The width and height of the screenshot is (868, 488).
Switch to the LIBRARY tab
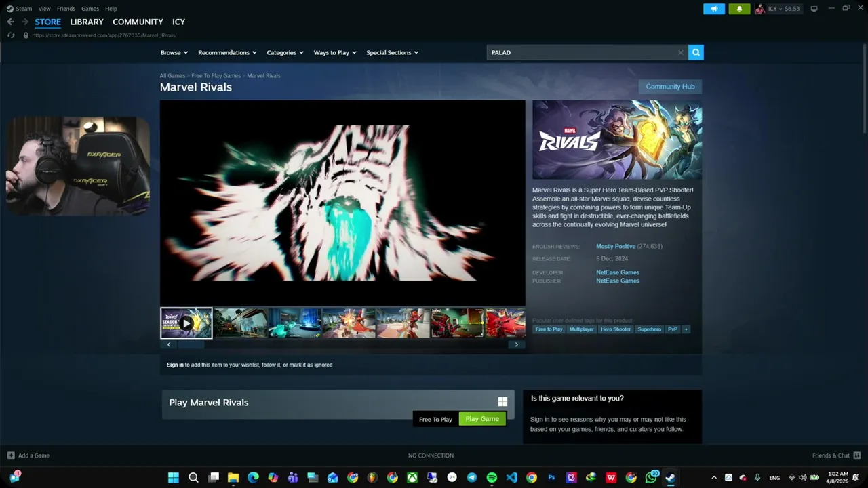pos(87,22)
